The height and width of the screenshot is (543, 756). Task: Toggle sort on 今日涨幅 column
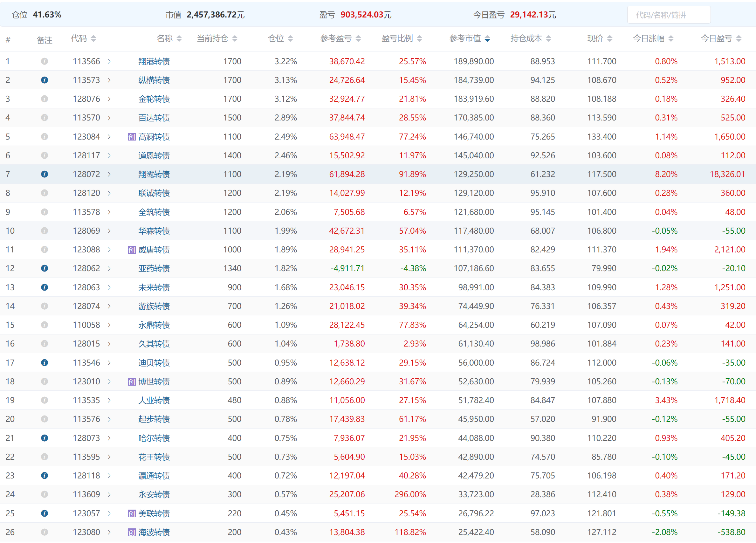click(671, 39)
